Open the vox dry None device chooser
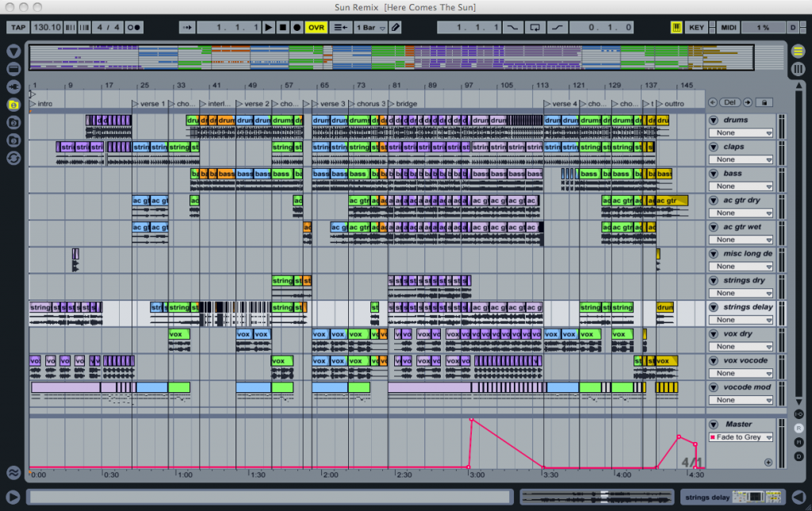812x511 pixels. 741,346
